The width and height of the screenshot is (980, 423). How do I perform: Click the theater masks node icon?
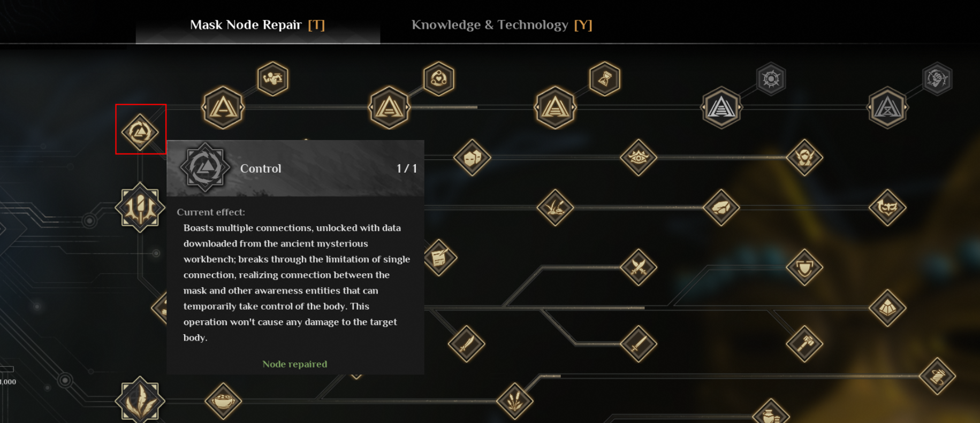472,157
